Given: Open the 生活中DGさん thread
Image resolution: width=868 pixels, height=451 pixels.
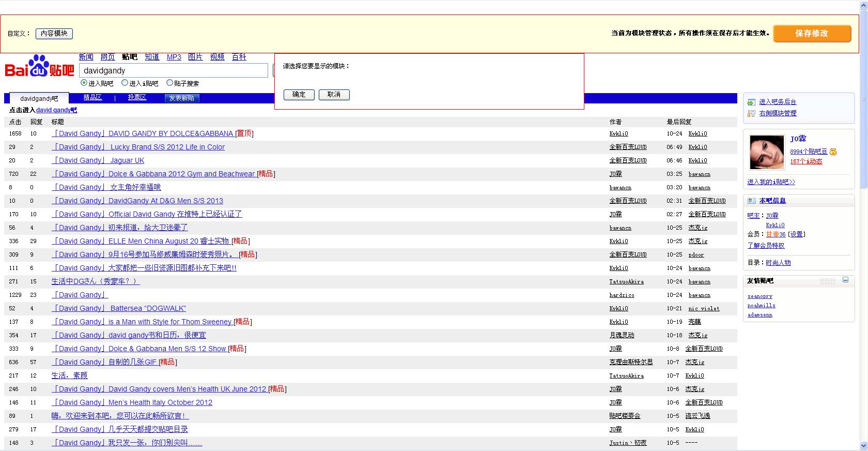Looking at the screenshot, I should 96,281.
